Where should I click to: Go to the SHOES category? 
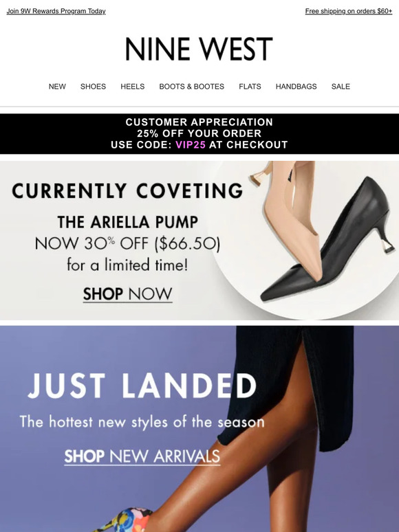(x=93, y=87)
